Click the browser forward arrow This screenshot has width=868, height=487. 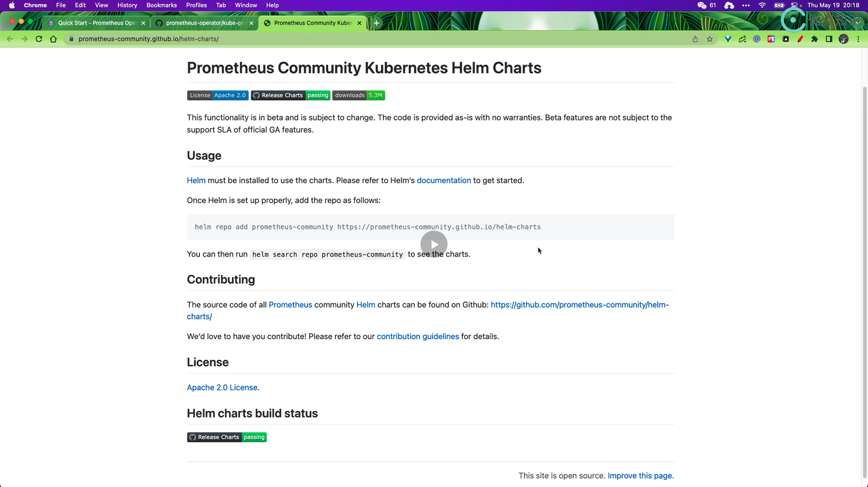point(24,39)
